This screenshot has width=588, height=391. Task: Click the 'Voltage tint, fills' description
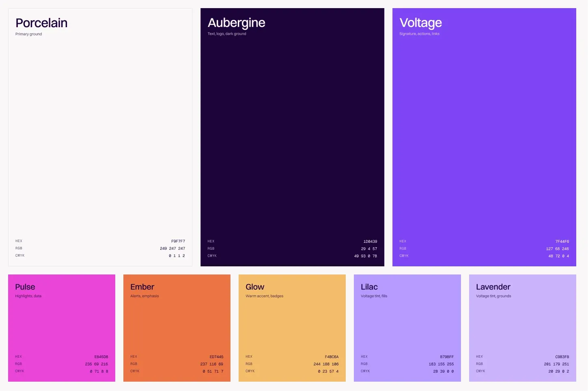tap(374, 296)
